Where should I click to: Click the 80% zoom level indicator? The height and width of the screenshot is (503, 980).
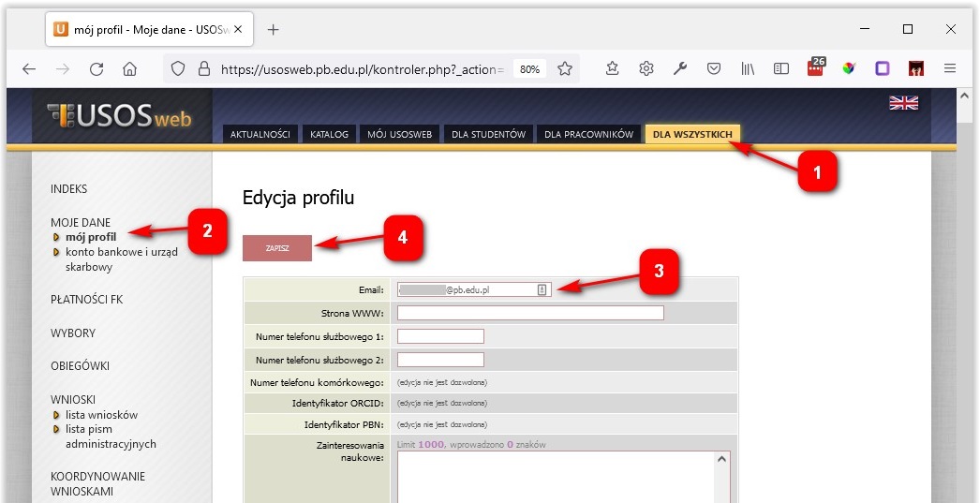529,69
